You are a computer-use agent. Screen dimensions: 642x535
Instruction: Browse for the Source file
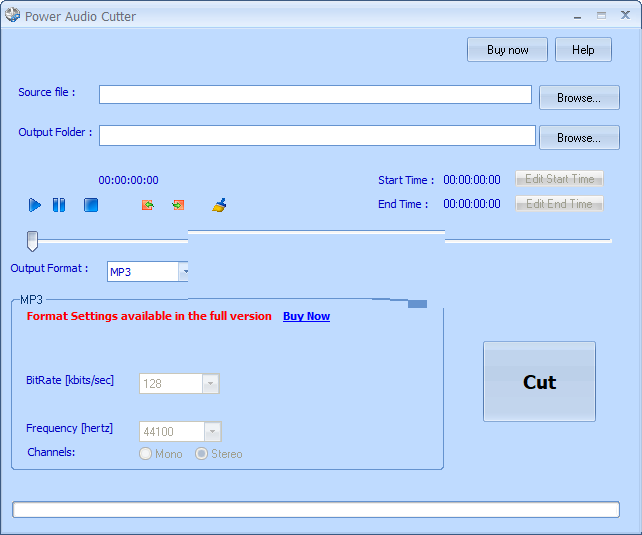pyautogui.click(x=579, y=97)
